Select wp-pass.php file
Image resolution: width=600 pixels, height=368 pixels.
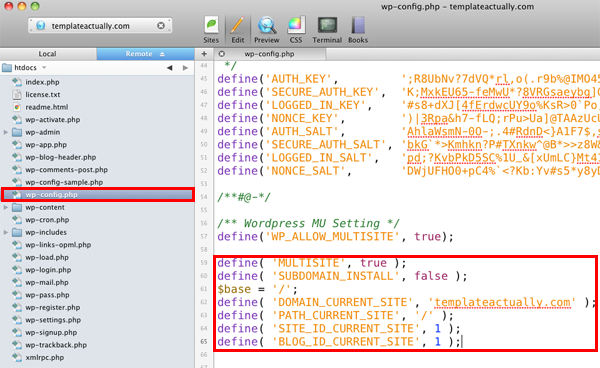pos(47,295)
